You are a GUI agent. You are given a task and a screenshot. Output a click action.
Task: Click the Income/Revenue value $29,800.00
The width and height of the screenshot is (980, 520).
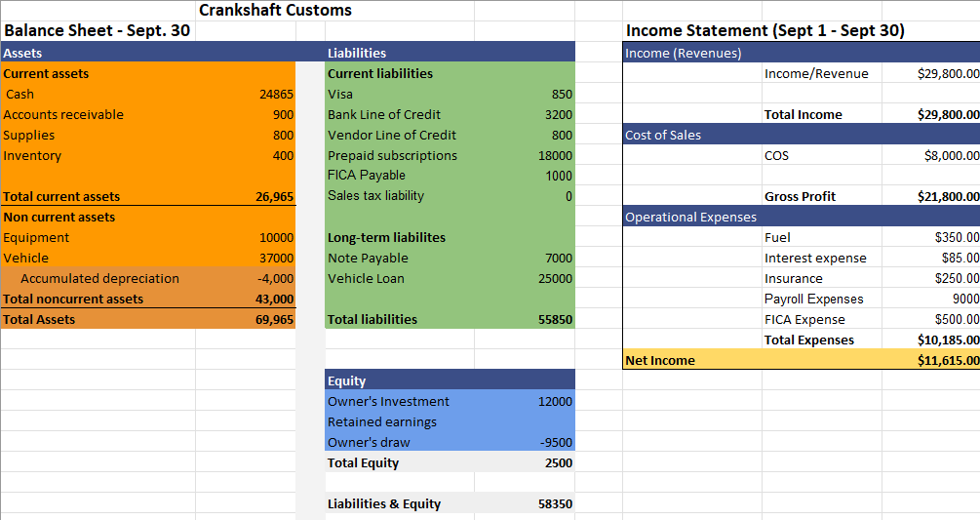pyautogui.click(x=948, y=74)
